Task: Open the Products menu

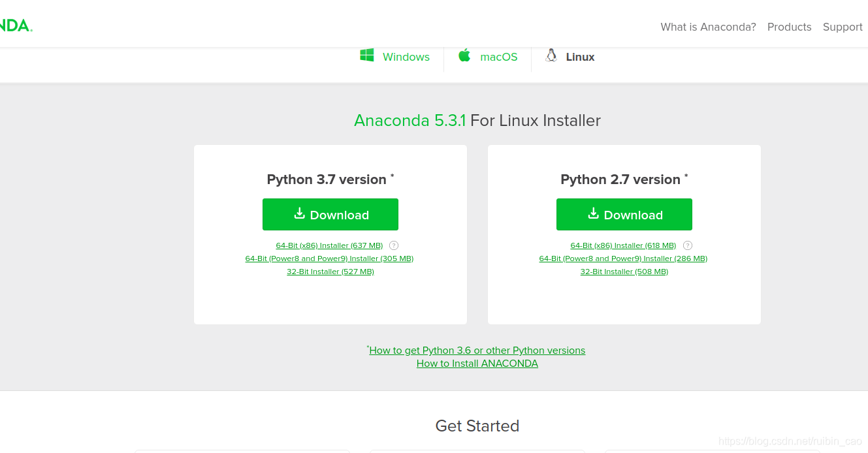Action: point(789,27)
